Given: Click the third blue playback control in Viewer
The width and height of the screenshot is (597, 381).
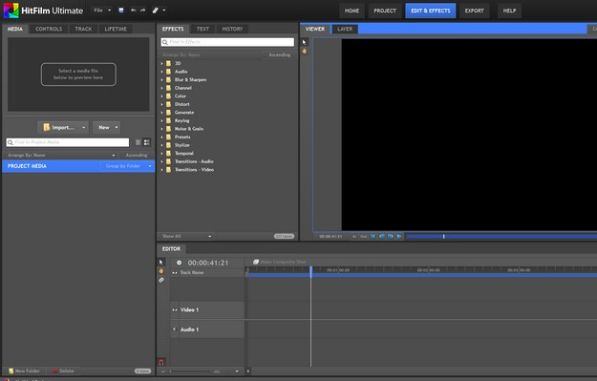Looking at the screenshot, I should pyautogui.click(x=391, y=236).
